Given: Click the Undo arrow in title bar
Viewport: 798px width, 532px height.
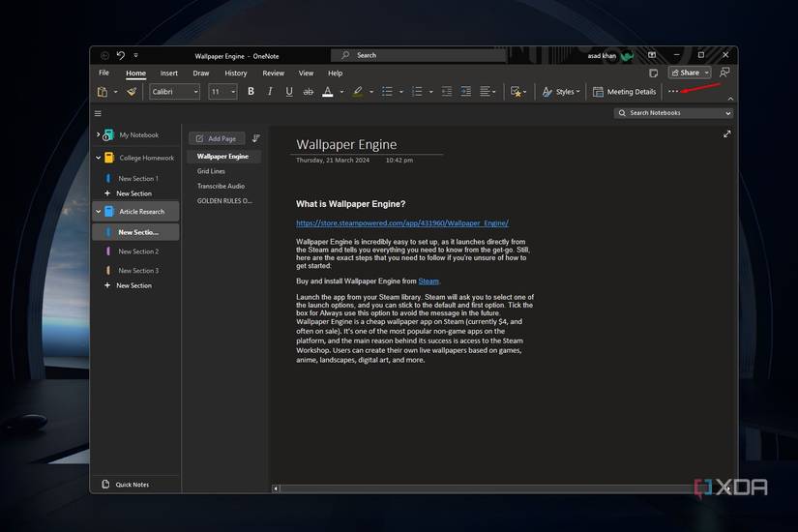Looking at the screenshot, I should point(121,55).
